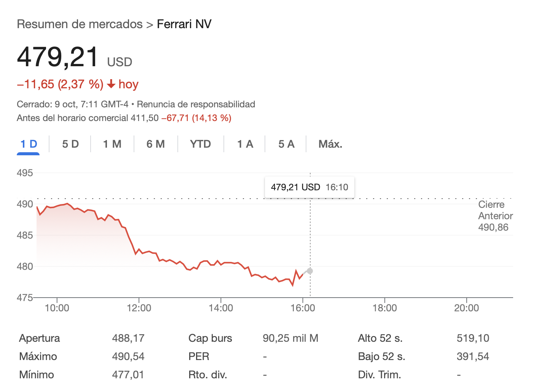The width and height of the screenshot is (555, 392).
Task: Click the red down arrow beside hoy
Action: pos(111,84)
